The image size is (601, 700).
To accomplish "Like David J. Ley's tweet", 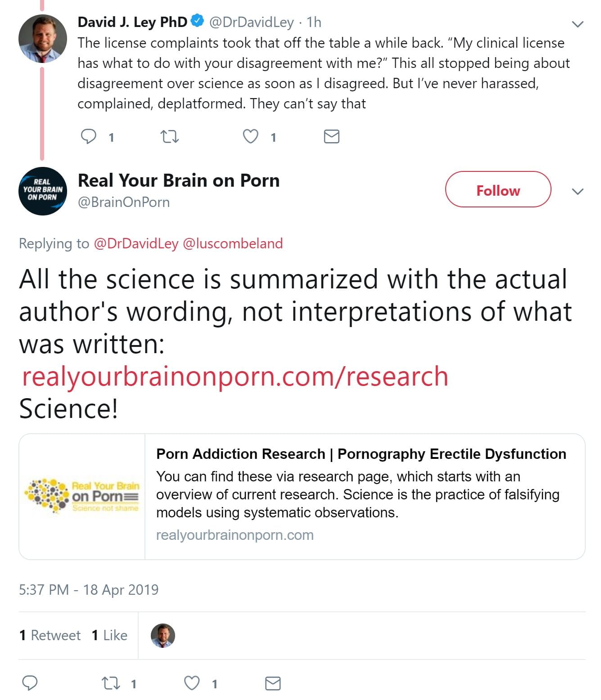I will coord(251,136).
